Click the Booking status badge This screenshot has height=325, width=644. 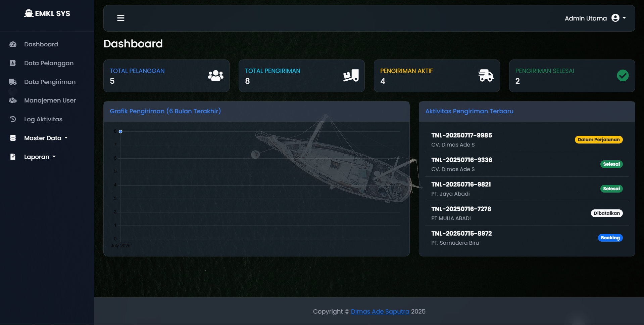(610, 238)
